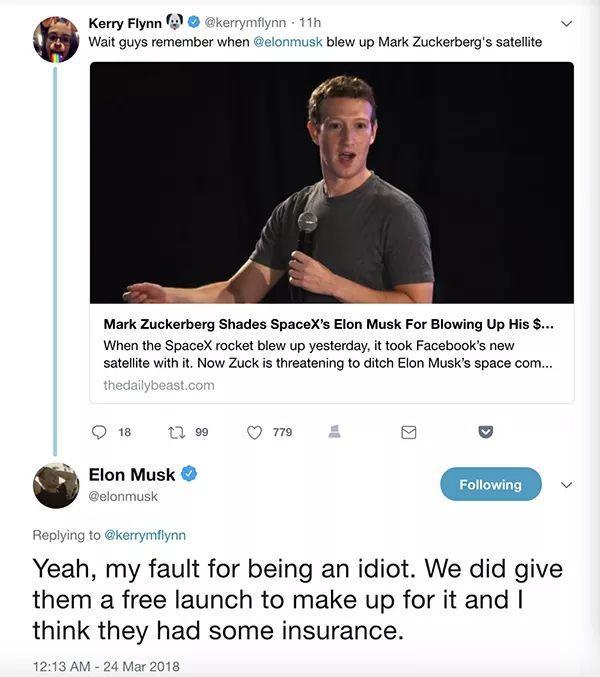Open the tweet activity analytics icon

point(335,431)
